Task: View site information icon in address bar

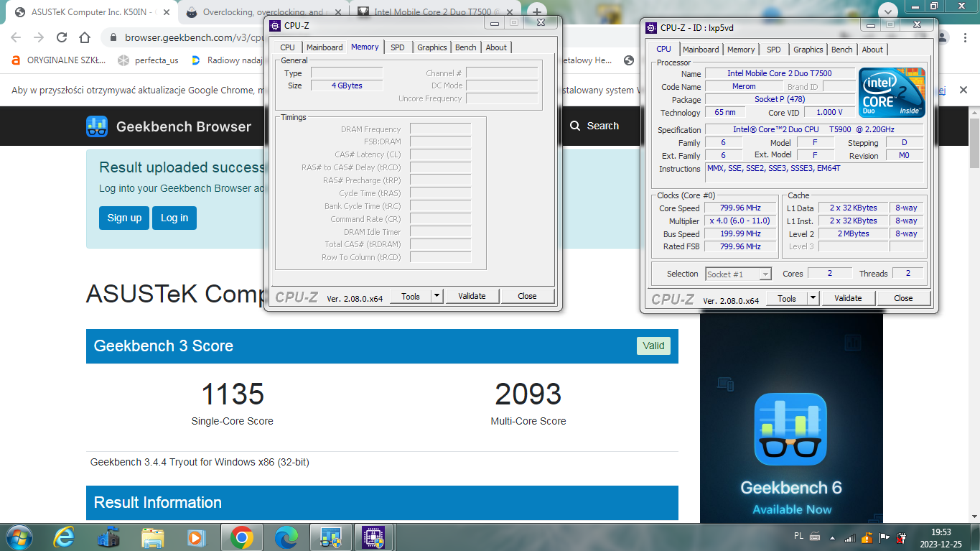Action: (x=114, y=37)
